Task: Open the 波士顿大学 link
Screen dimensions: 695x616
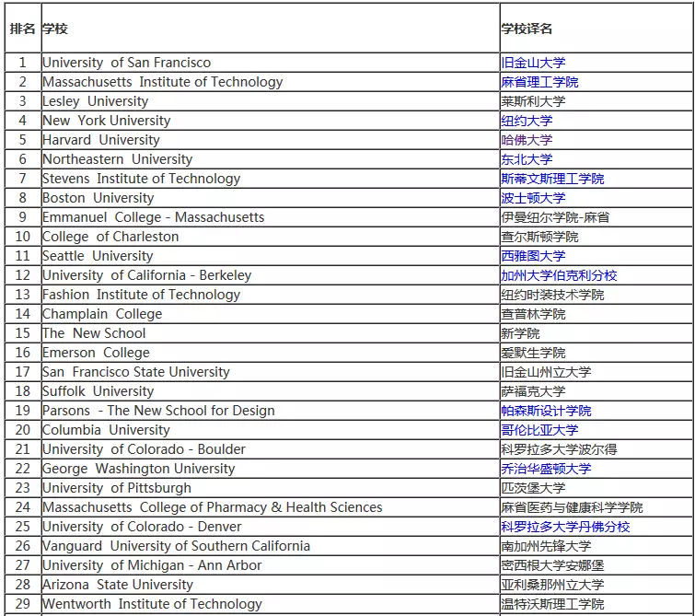Action: pyautogui.click(x=533, y=198)
